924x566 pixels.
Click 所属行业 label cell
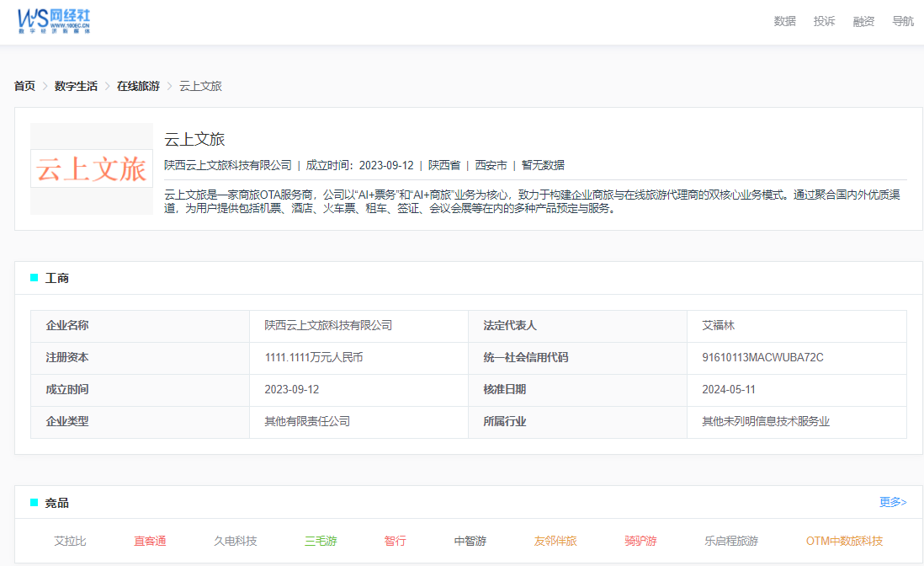click(x=577, y=421)
